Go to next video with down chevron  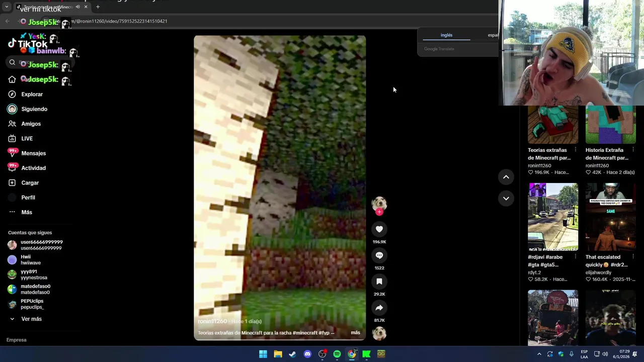pos(506,199)
